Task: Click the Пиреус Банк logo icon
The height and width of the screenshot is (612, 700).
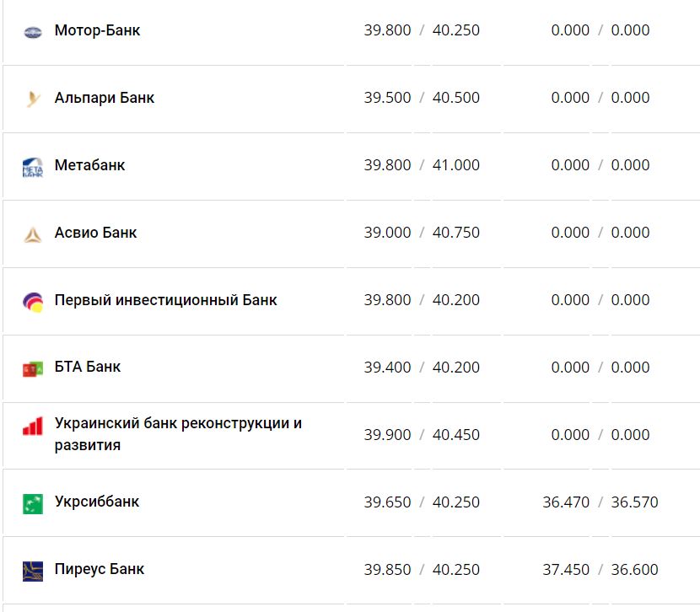Action: (x=32, y=572)
